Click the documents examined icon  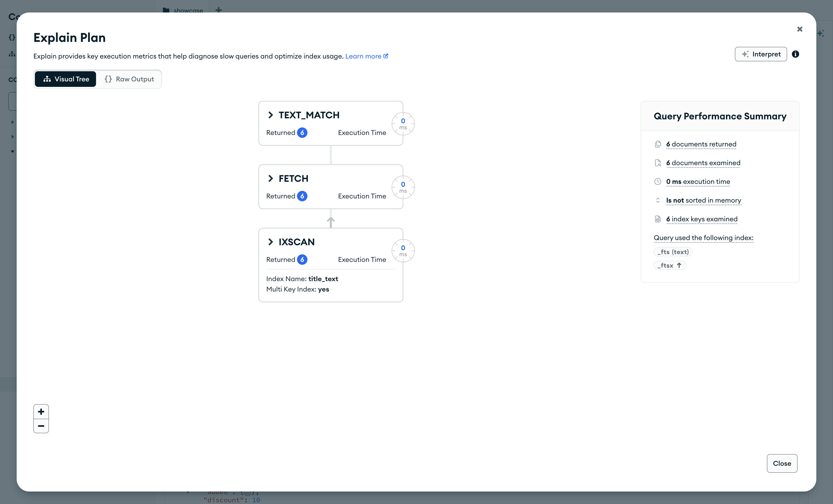point(658,163)
